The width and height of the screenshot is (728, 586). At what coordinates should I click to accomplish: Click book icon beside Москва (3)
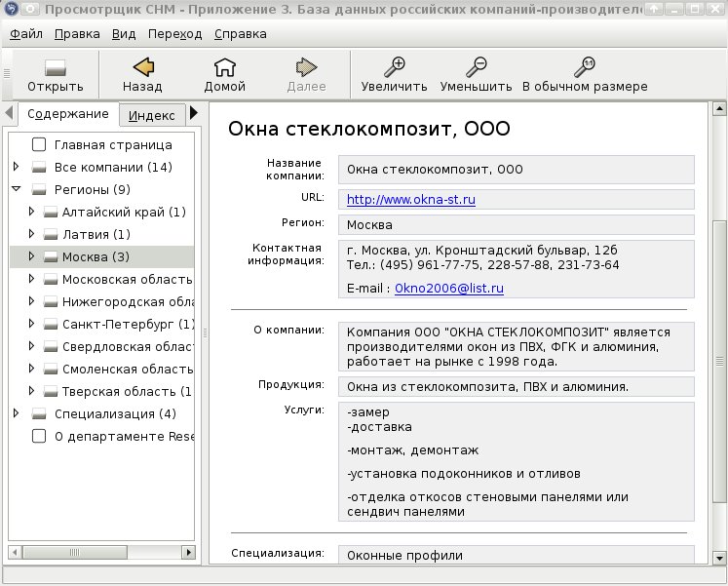pos(50,256)
